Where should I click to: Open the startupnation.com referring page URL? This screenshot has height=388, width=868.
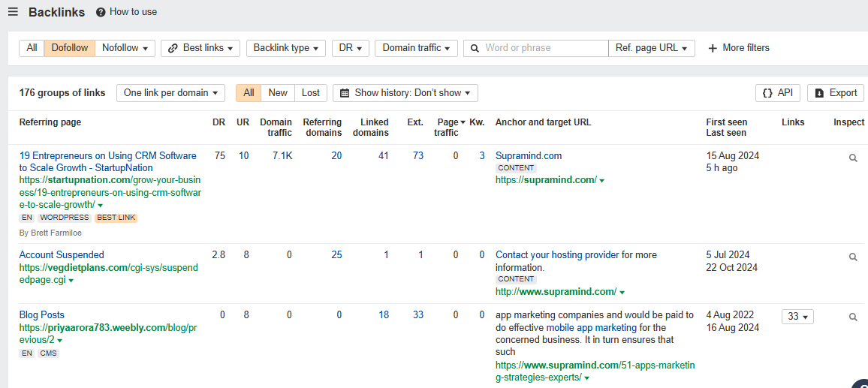pyautogui.click(x=110, y=192)
